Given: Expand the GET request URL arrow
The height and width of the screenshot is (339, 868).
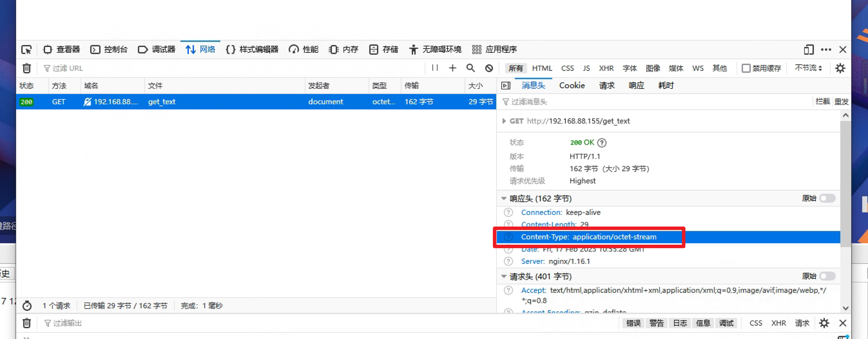Looking at the screenshot, I should point(504,121).
